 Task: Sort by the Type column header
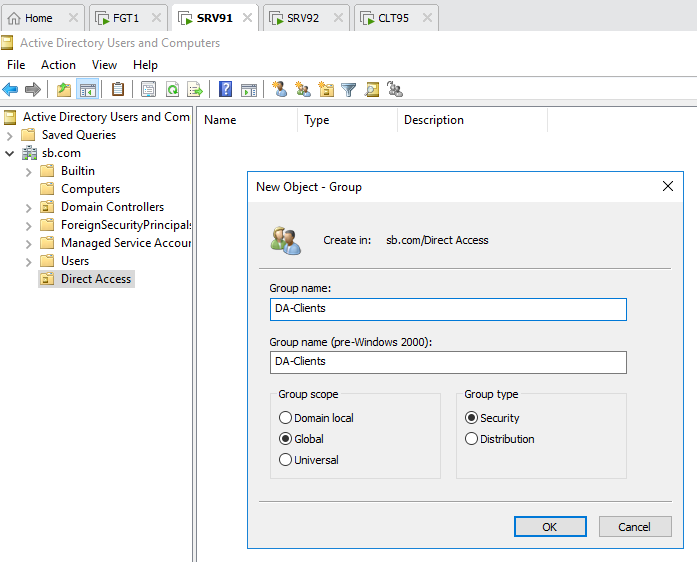348,120
